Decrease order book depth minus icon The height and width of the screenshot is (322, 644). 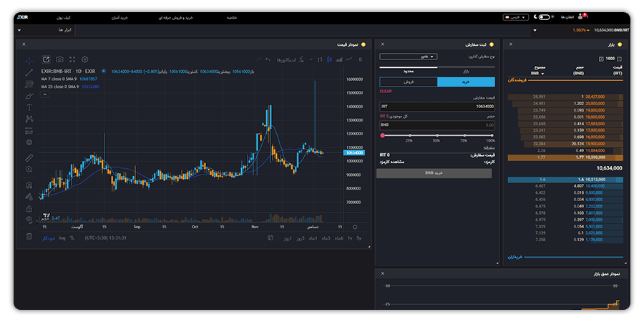(620, 59)
